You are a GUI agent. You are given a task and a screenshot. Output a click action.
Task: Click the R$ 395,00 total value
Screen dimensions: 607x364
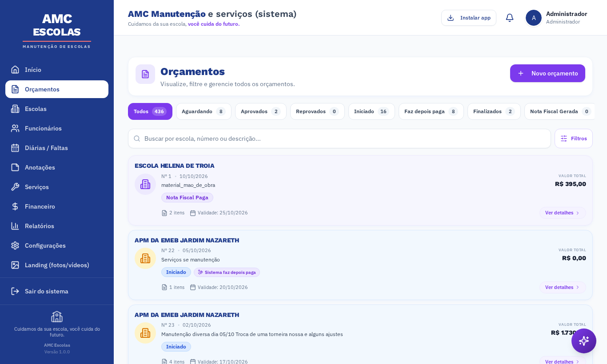tap(571, 184)
